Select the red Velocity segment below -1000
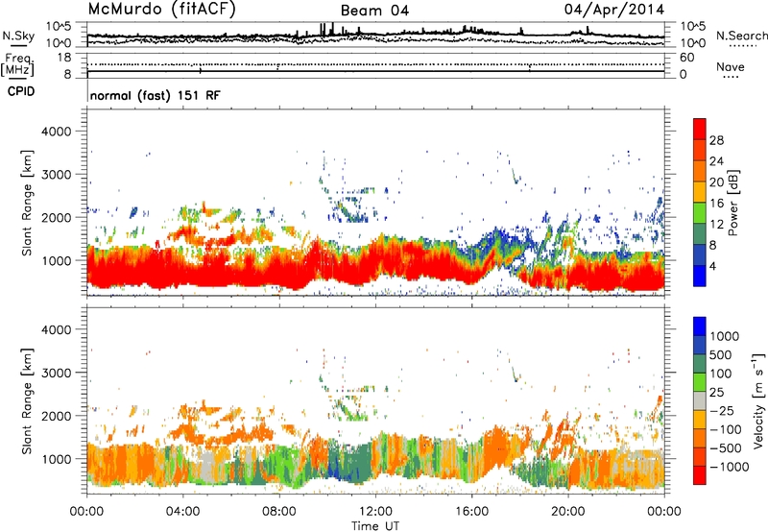Viewport: 768px width, 532px height. [x=700, y=475]
